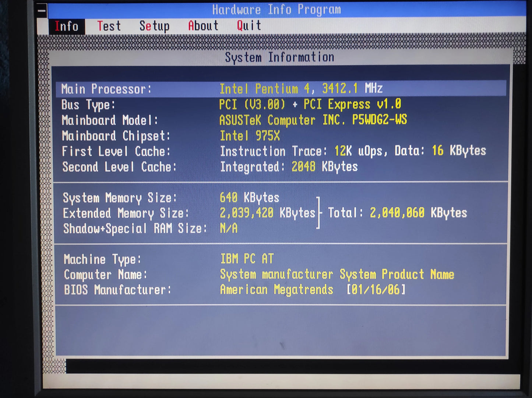This screenshot has width=532, height=398.
Task: Click the System Memory Size label
Action: pos(120,198)
